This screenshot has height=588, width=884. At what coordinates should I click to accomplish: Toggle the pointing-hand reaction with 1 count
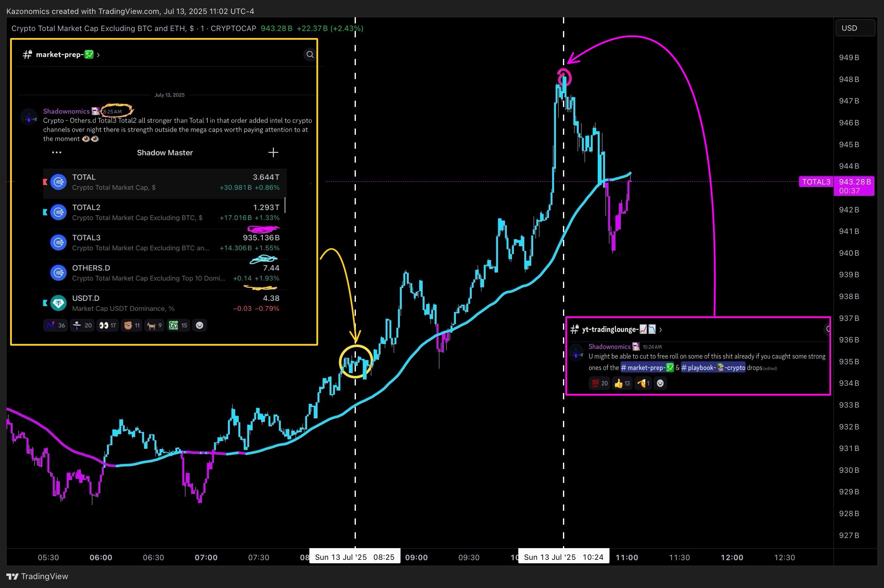point(643,383)
